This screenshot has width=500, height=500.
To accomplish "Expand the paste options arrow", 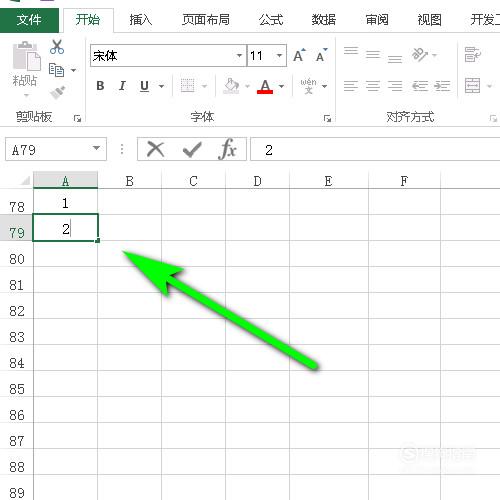I will point(26,95).
